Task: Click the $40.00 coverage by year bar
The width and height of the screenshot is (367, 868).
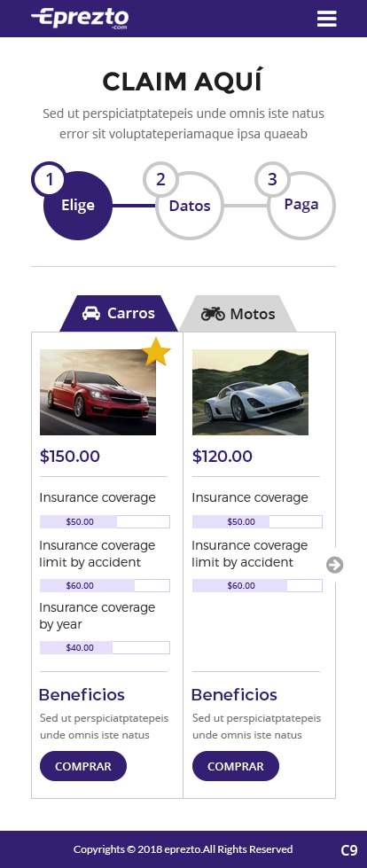Action: click(x=105, y=648)
